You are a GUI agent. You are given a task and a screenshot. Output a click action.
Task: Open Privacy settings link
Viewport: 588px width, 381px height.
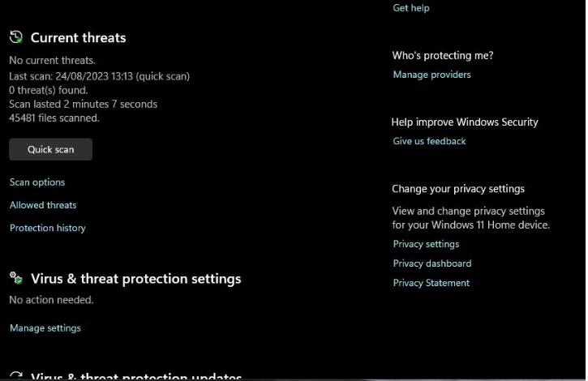(x=426, y=244)
